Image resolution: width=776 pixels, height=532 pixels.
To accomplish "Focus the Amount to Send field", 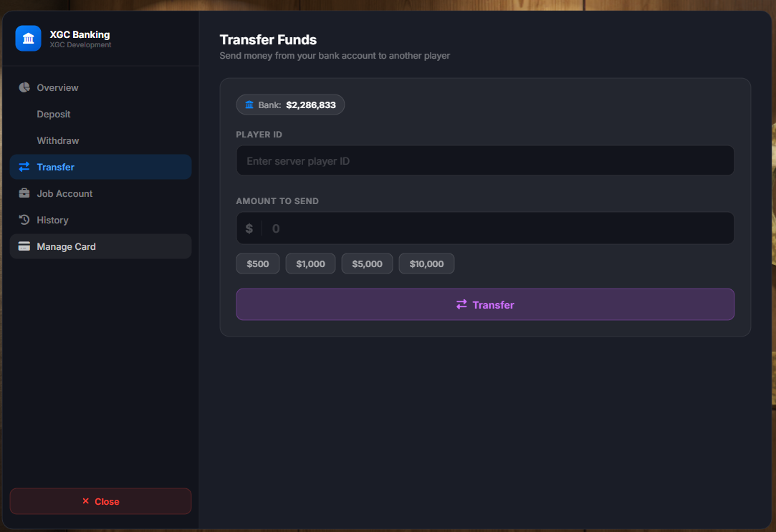I will tap(485, 228).
